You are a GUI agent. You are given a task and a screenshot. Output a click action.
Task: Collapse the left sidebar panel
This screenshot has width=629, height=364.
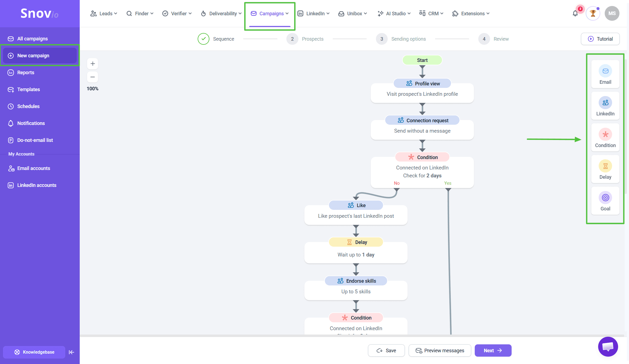[x=72, y=352]
